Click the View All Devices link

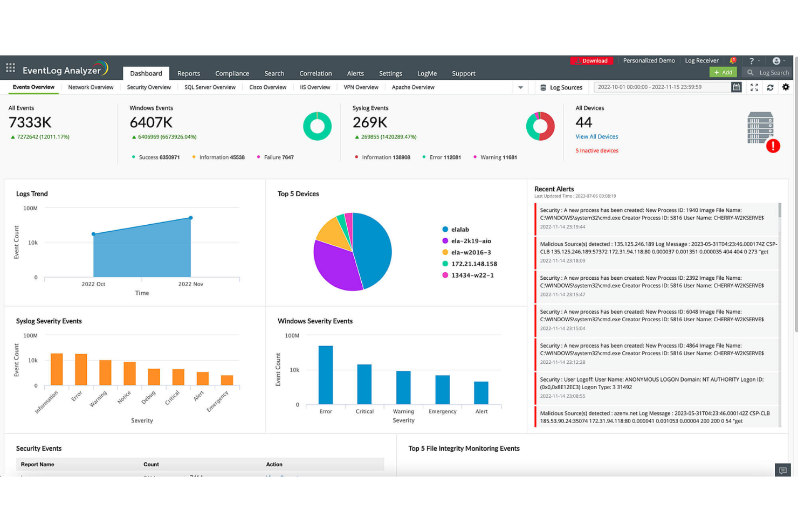596,136
